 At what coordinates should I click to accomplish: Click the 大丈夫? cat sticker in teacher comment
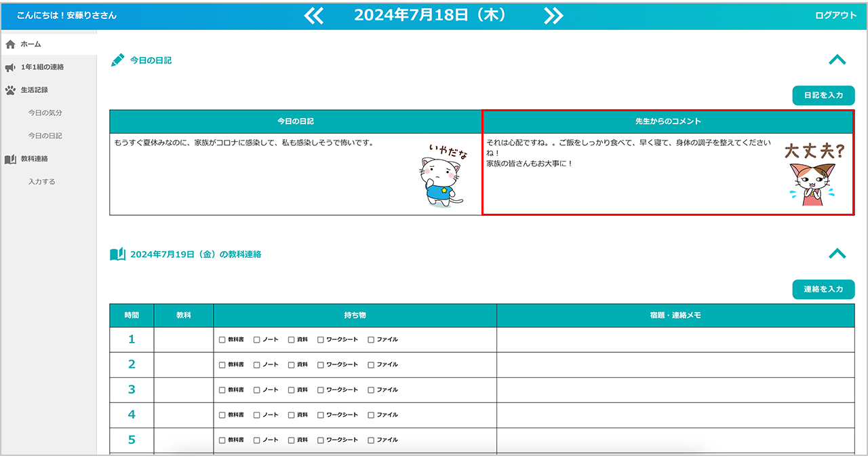(x=814, y=174)
